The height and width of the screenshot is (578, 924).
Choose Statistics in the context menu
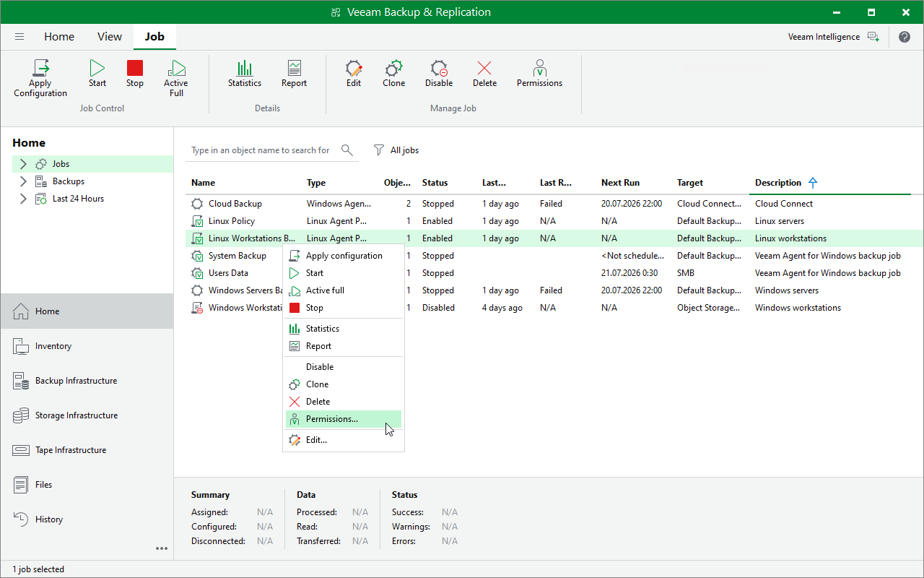[344, 329]
